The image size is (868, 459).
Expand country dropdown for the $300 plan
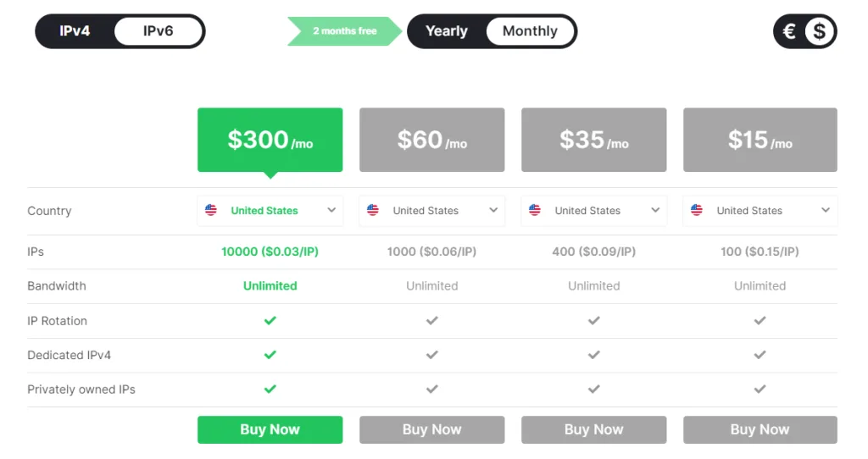(x=331, y=211)
